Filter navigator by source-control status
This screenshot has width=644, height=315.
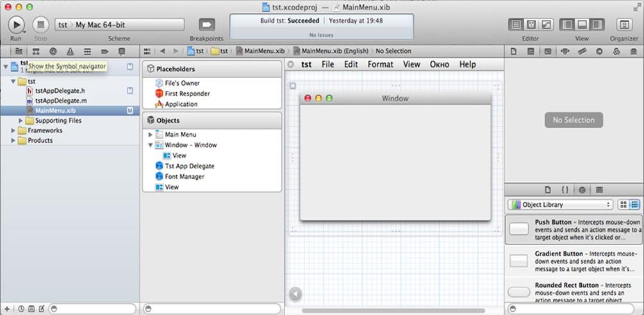pyautogui.click(x=31, y=309)
